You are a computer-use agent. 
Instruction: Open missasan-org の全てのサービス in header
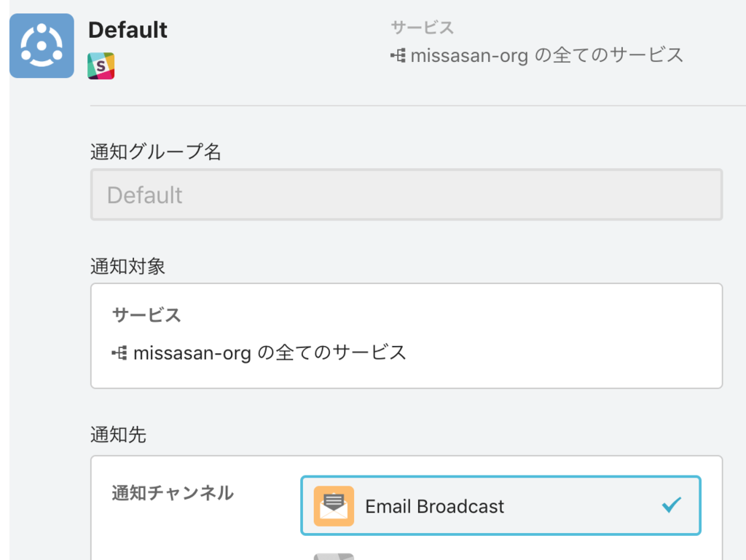click(x=546, y=55)
